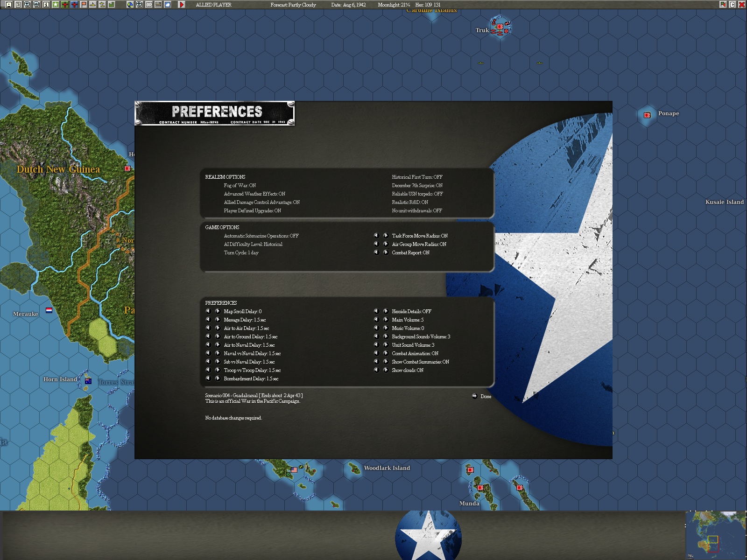The image size is (747, 560).
Task: Click the striped runway toolbar icon
Action: pyautogui.click(x=158, y=5)
